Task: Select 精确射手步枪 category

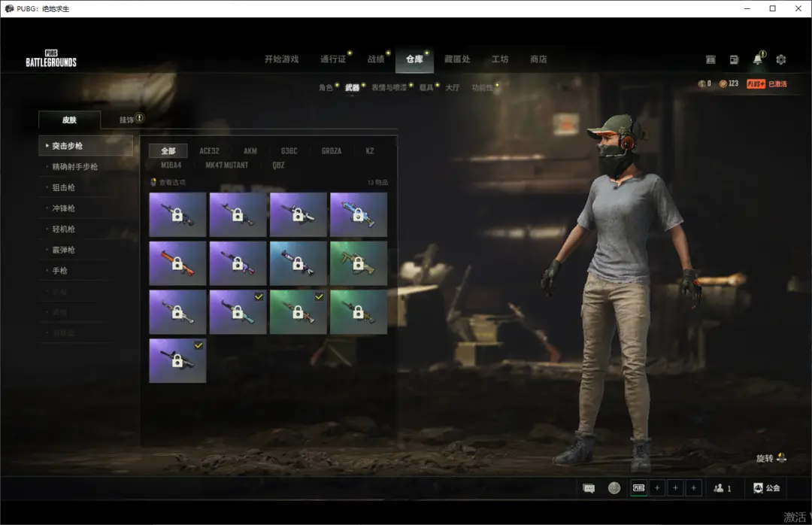Action: 75,167
